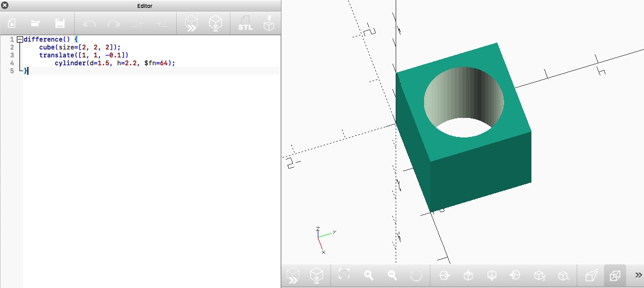Preview the model from Editor toolbar

point(191,24)
